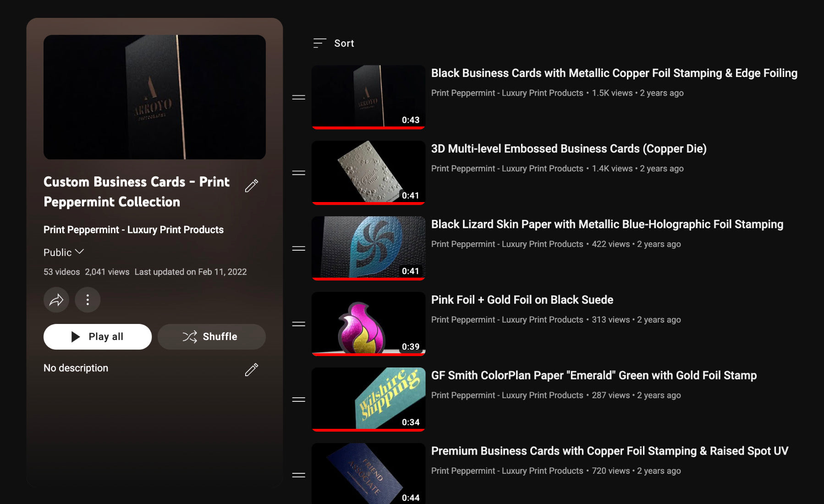This screenshot has height=504, width=824.
Task: Expand the Public visibility dropdown
Action: 64,252
